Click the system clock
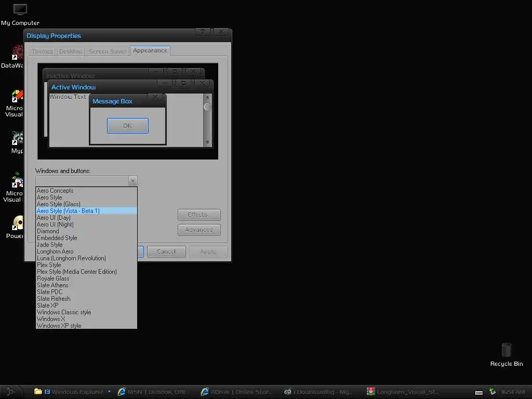Screen dimensions: 532x399 click(x=513, y=392)
